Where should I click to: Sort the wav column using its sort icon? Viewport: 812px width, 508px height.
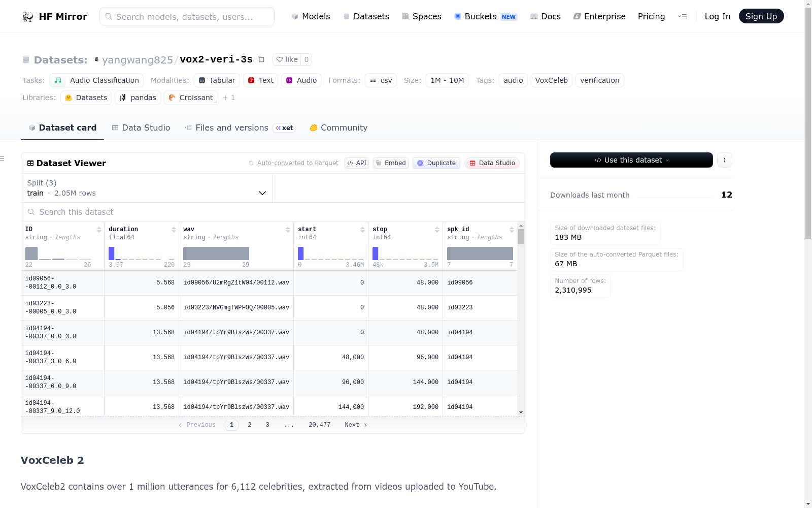(288, 230)
